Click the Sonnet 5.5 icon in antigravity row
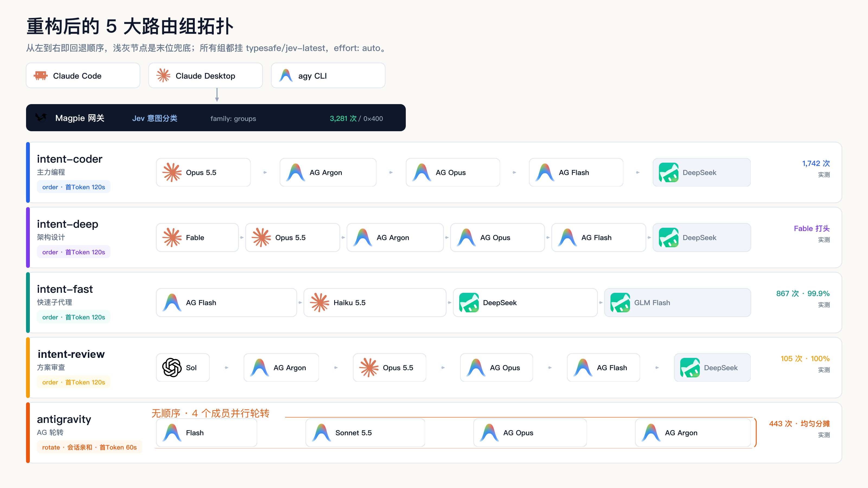 (321, 433)
